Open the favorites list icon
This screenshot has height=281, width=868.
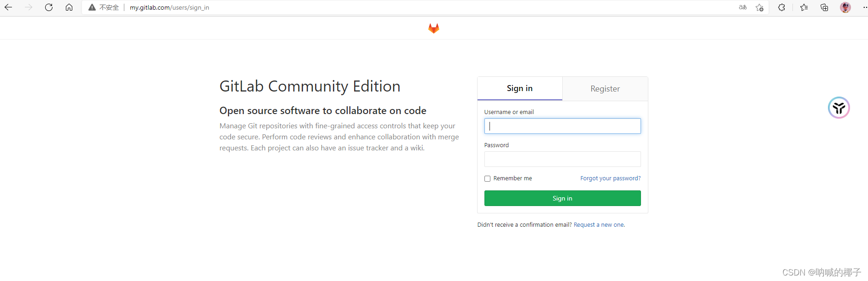click(x=804, y=7)
